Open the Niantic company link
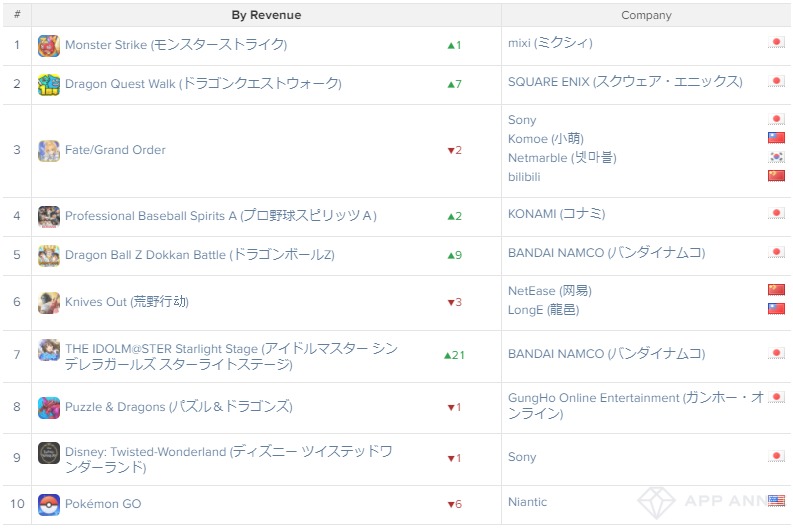 click(527, 502)
